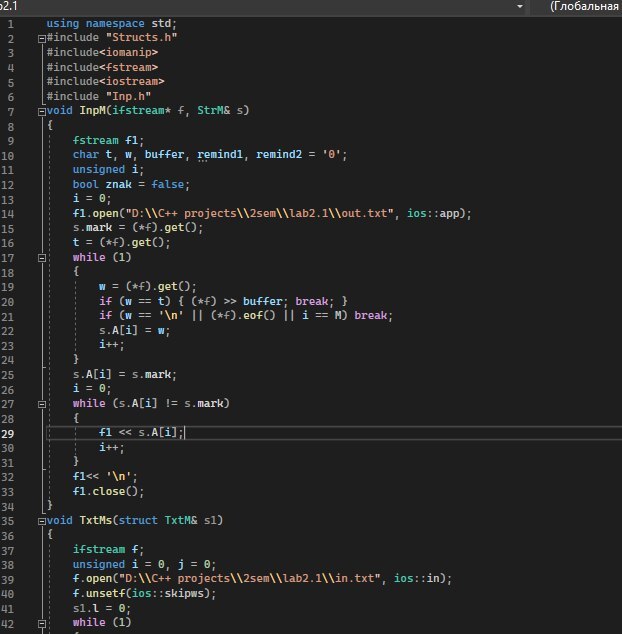
Task: Click 's.A[i] = s.mark;' on line 25
Action: [x=125, y=374]
